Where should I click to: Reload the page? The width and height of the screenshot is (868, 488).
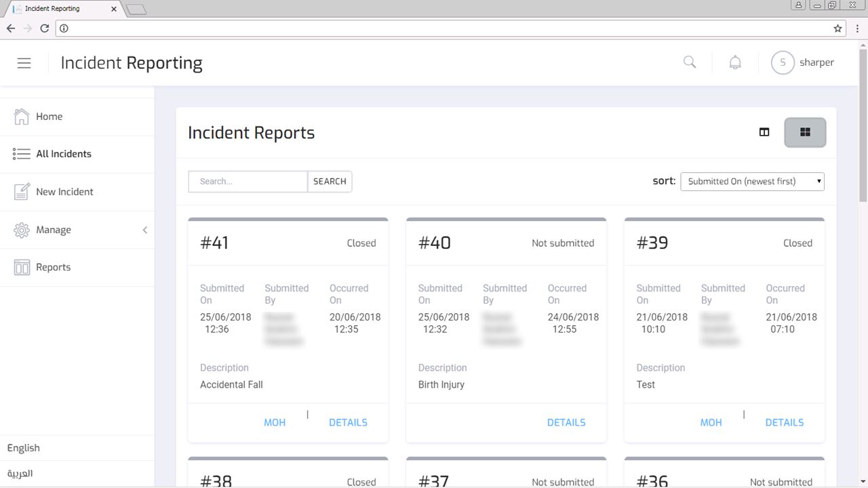45,28
